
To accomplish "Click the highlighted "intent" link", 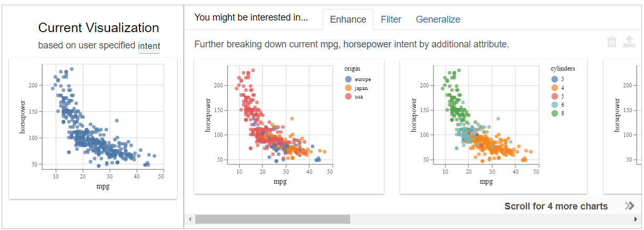I will point(149,46).
